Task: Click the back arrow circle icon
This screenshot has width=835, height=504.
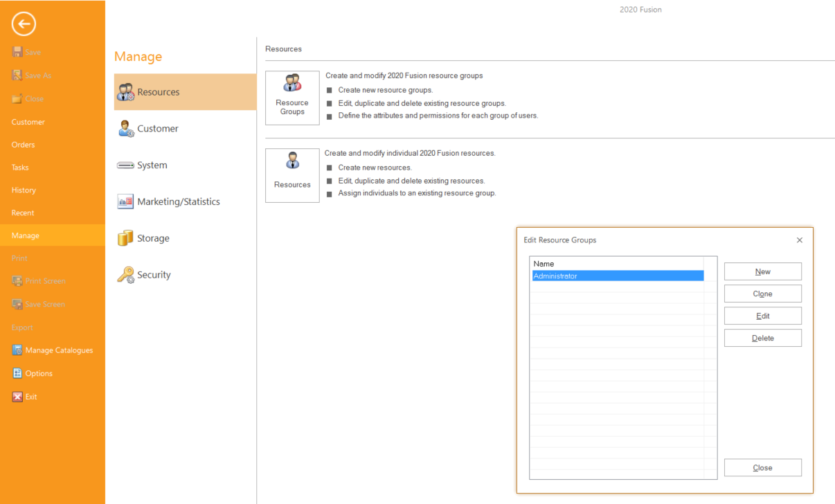Action: pyautogui.click(x=24, y=24)
